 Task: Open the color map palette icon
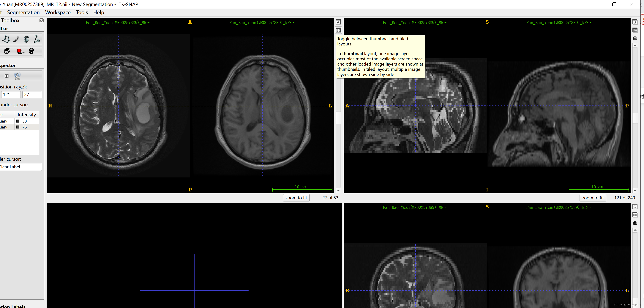pyautogui.click(x=31, y=51)
